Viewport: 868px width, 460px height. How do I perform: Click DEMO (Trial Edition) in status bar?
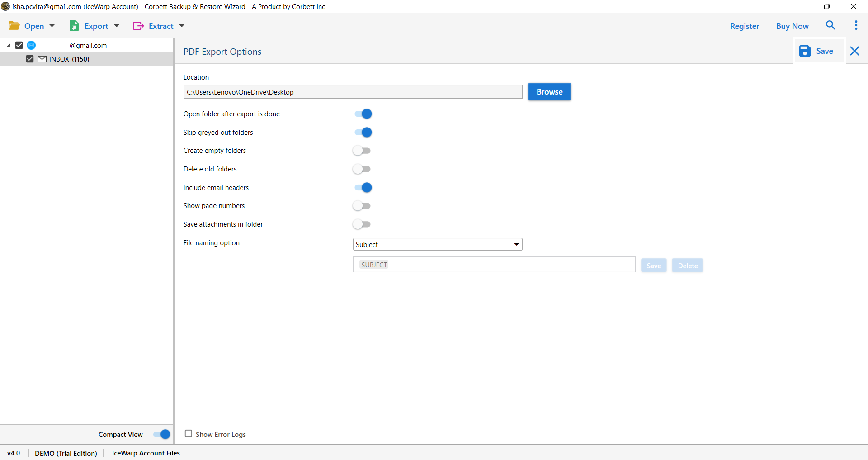[66, 453]
